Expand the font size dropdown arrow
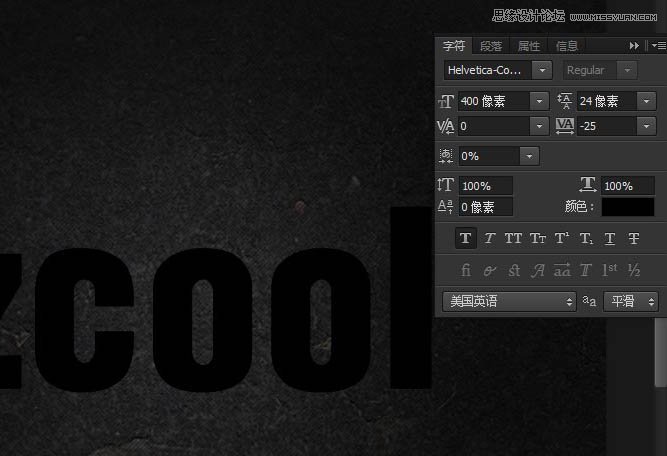Screen dimensions: 667x456 (539, 101)
